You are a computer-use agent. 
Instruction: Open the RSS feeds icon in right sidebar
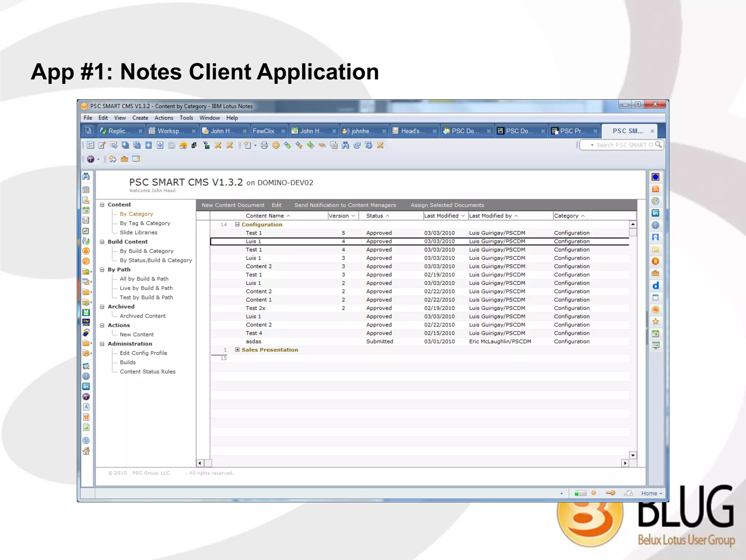655,189
